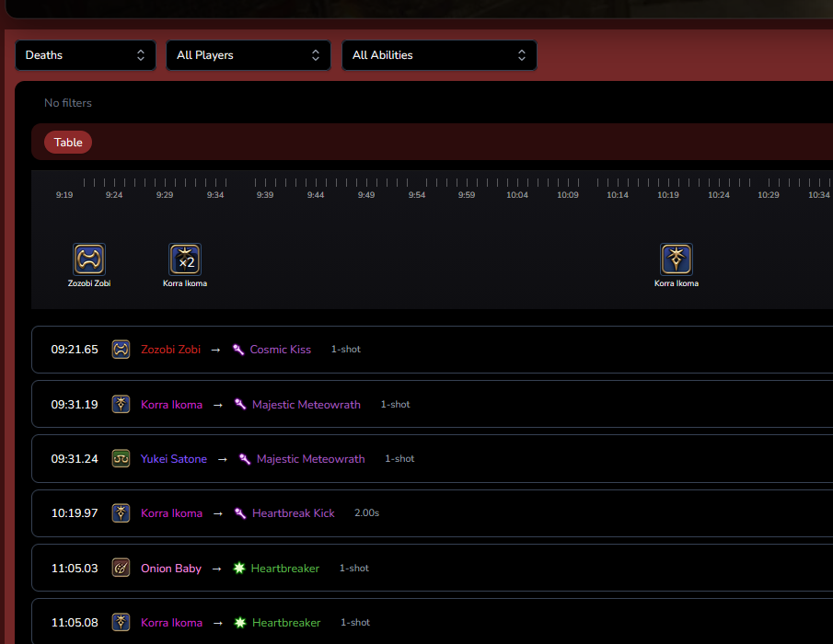The height and width of the screenshot is (644, 833).
Task: Click ability icon in the 09:31.19 row
Action: pos(240,405)
